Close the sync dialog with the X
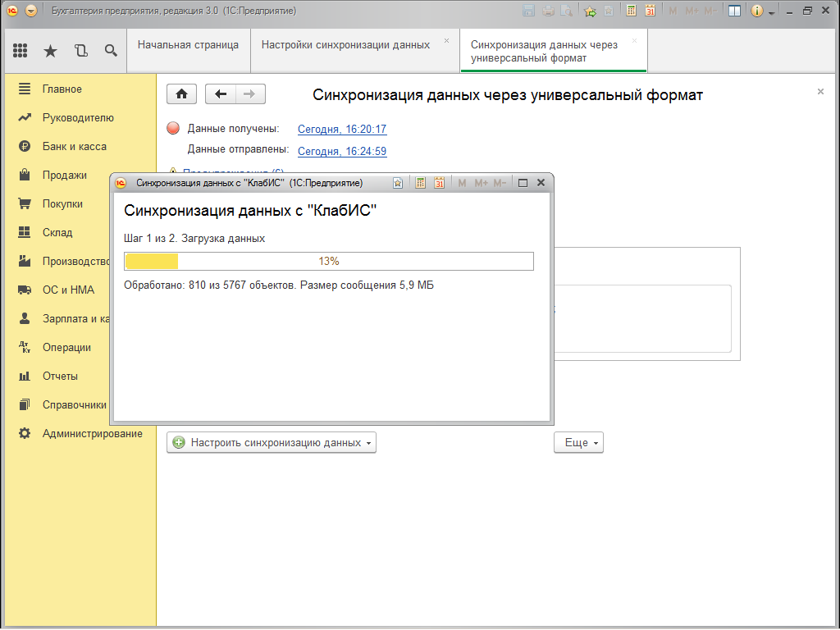 (x=541, y=183)
